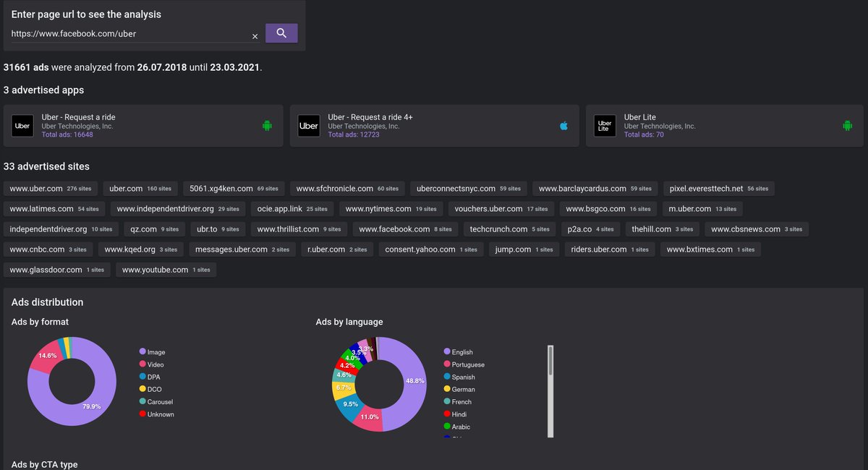
Task: Toggle English in the language legend
Action: pos(458,352)
